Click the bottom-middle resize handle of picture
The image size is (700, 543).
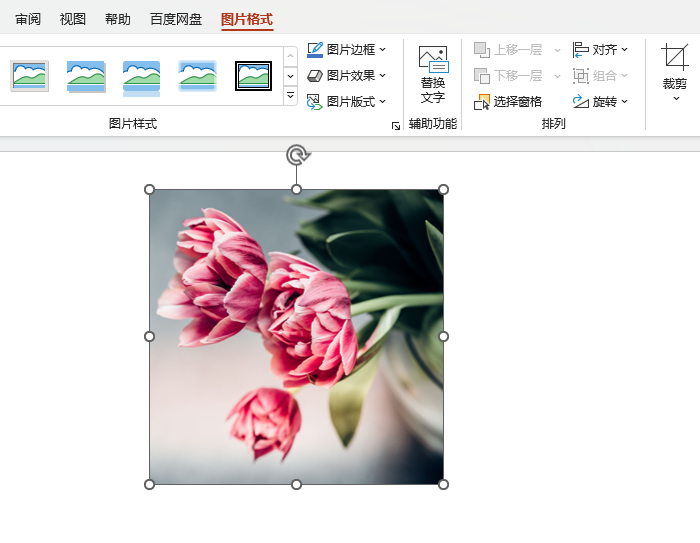pos(296,485)
